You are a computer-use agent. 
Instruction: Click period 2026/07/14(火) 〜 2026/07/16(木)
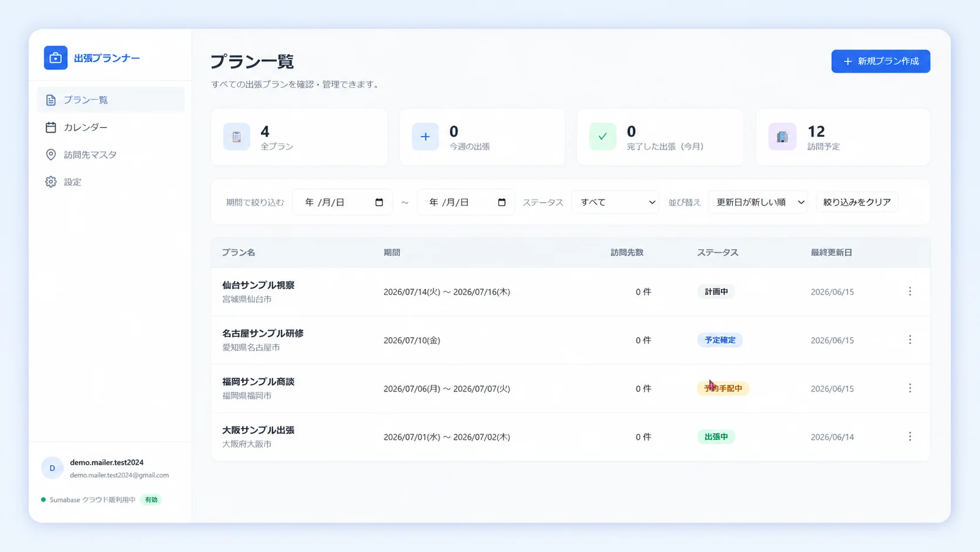click(447, 292)
